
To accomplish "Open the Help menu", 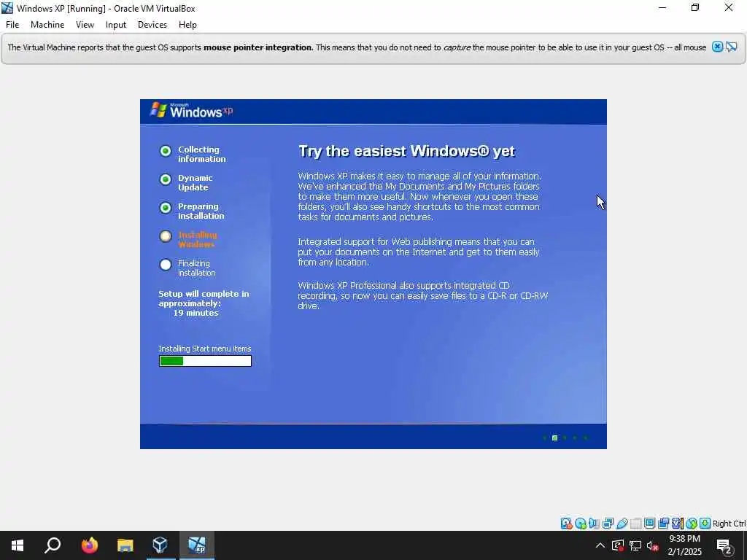I will tap(187, 25).
